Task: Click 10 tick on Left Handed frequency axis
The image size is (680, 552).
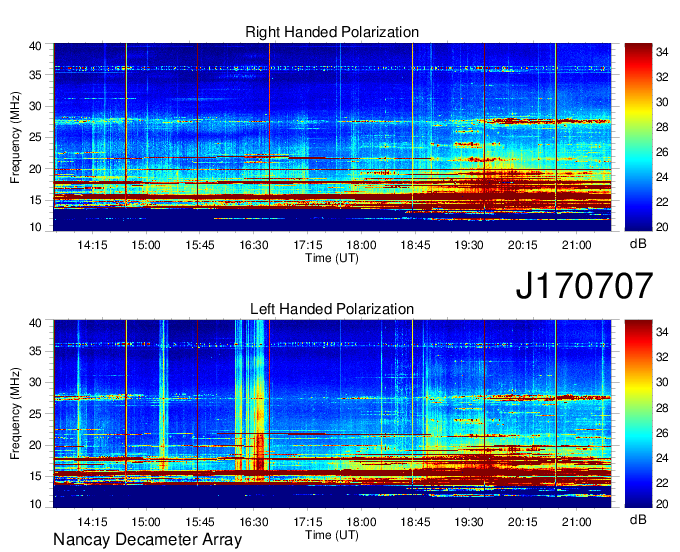Action: [x=35, y=504]
